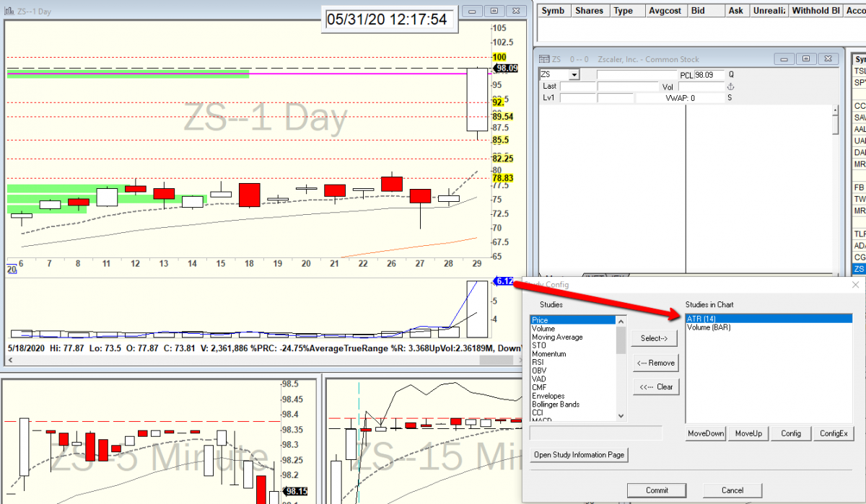Click the underlined 20 label below daily chart

pyautogui.click(x=12, y=270)
